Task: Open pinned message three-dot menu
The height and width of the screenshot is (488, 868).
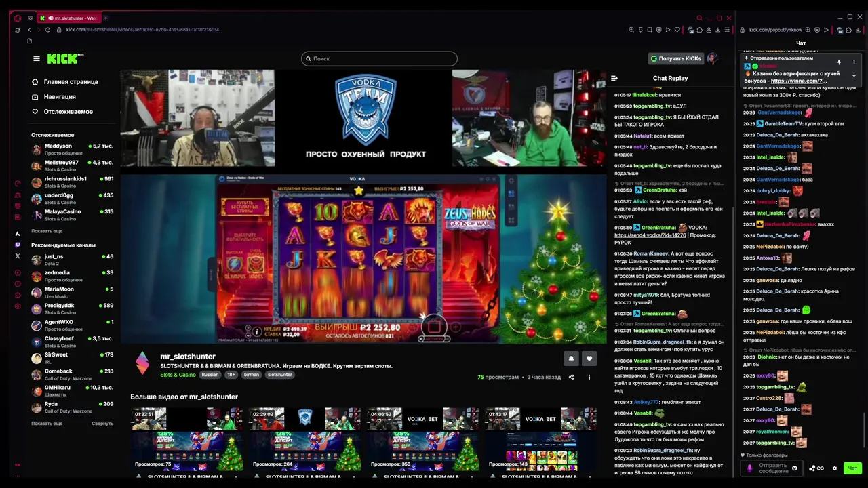Action: coord(854,62)
